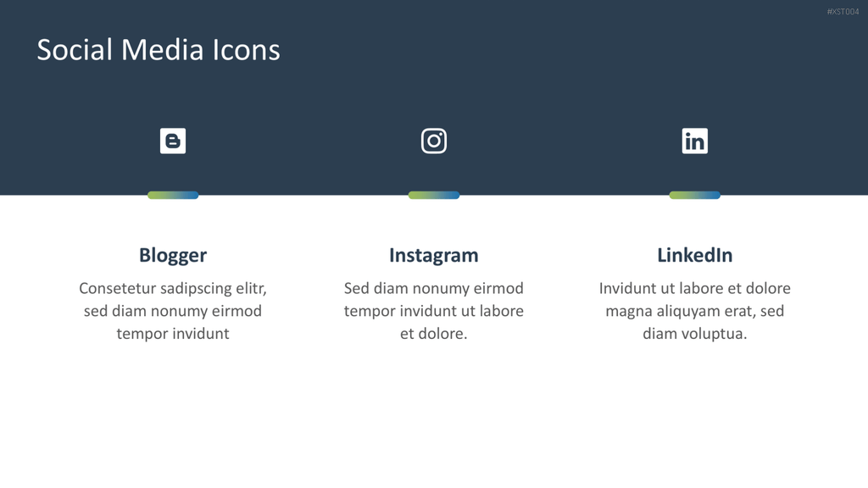
Task: Select the Instagram camera icon
Action: click(434, 141)
